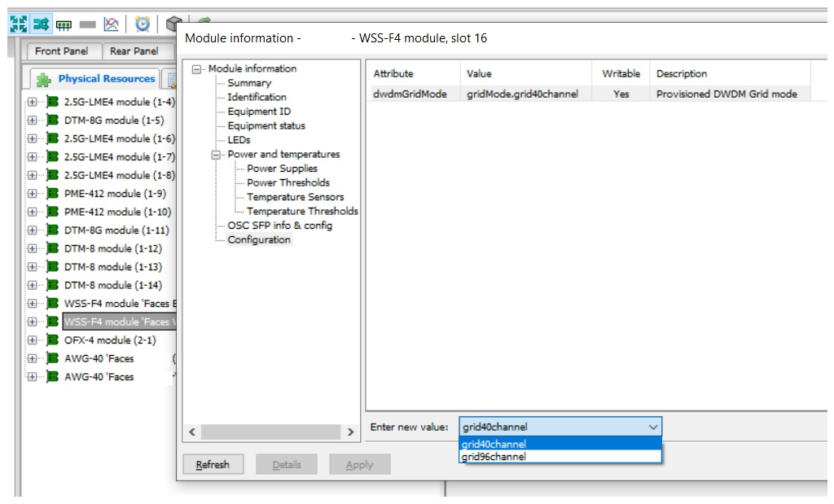Screen dimensions: 834x504
Task: Choose grid96channel from the dropdown list
Action: (560, 457)
